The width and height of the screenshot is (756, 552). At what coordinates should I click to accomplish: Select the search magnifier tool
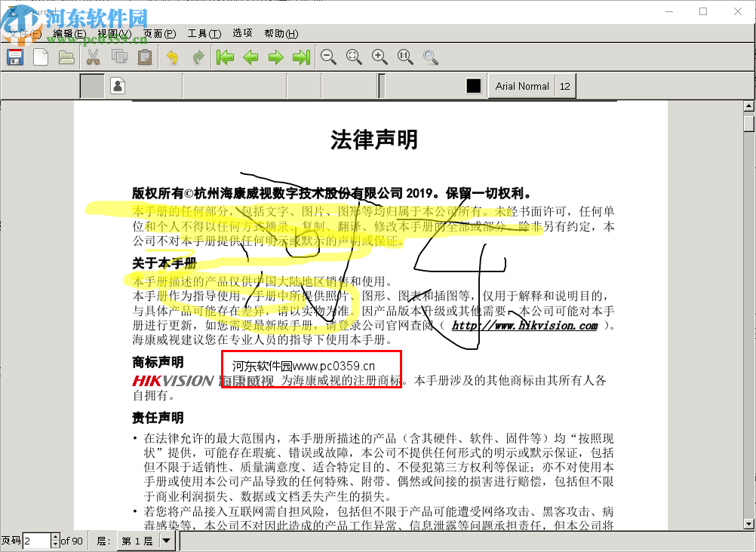tap(430, 57)
